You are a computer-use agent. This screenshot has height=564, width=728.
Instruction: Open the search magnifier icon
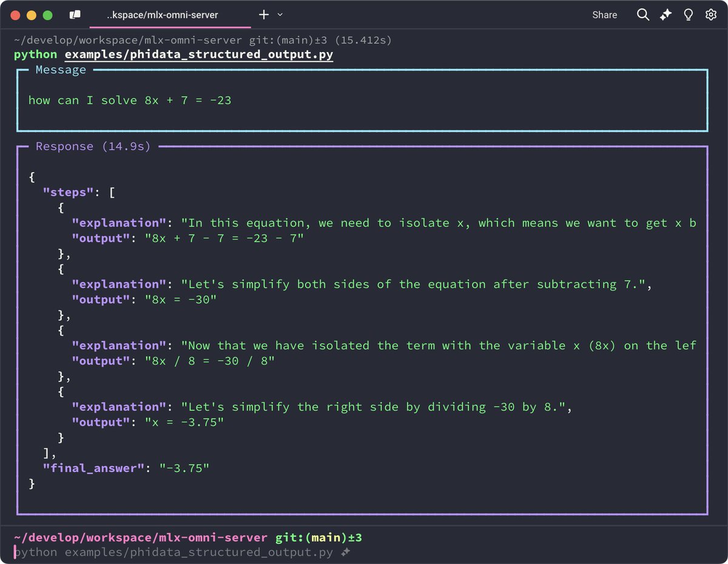[643, 15]
